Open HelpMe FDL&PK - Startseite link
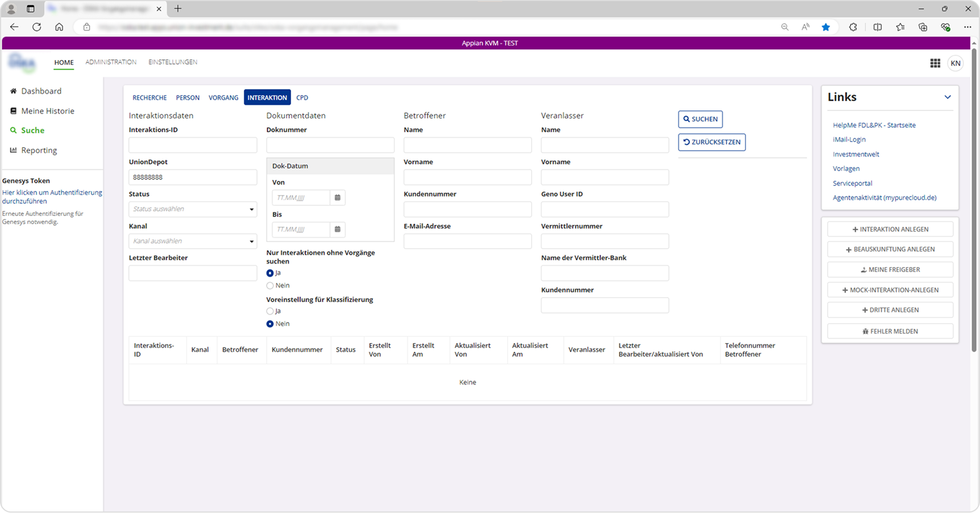The height and width of the screenshot is (513, 980). tap(874, 125)
